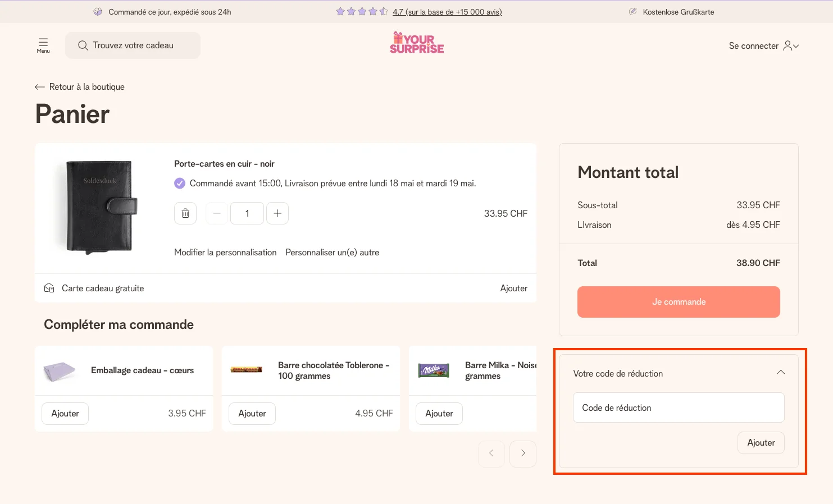
Task: Click Se connecter text
Action: [x=754, y=46]
